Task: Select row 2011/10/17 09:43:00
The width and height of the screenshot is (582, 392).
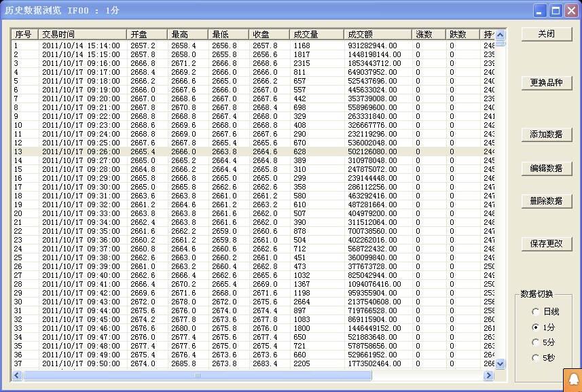Action: click(x=253, y=302)
